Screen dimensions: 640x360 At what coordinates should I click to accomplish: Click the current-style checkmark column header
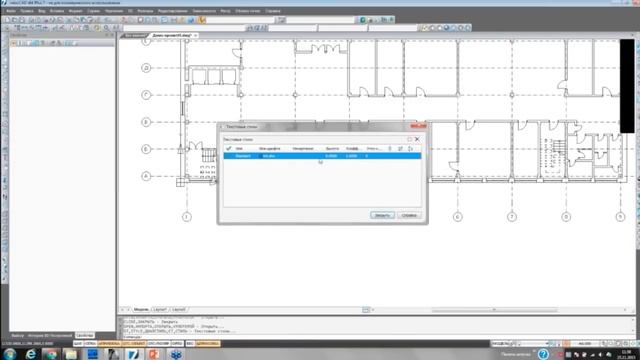[229, 149]
